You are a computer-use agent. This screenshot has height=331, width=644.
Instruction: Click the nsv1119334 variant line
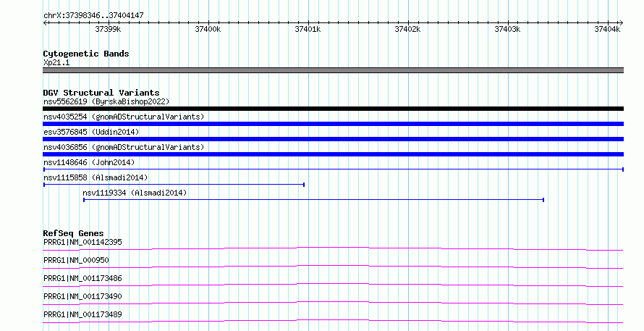(x=314, y=200)
